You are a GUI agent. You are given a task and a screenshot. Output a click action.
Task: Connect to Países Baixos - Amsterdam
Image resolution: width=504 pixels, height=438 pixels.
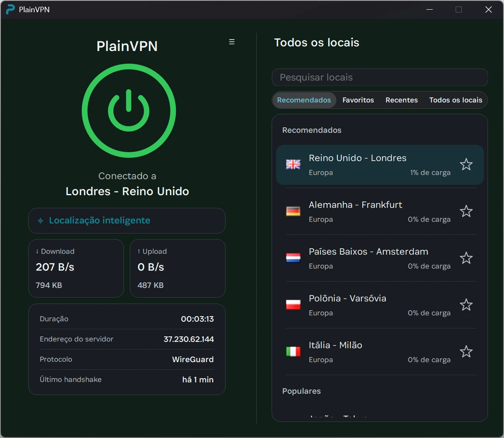tap(380, 258)
